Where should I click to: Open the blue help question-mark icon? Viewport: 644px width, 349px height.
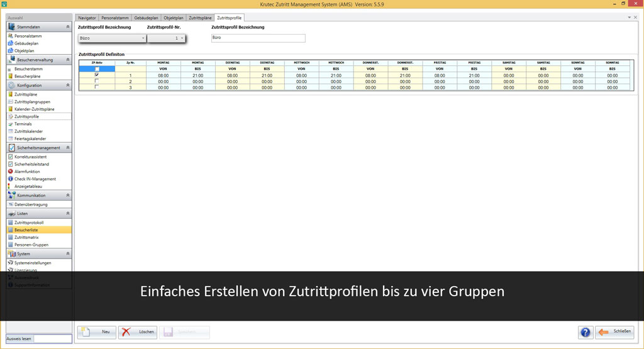point(586,332)
